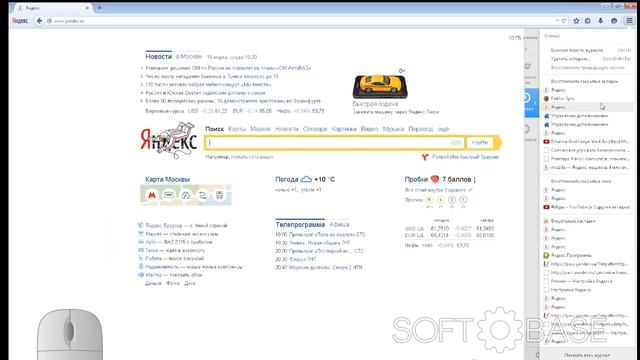Close the Яндекс browser tab
This screenshot has height=360, width=640.
[87, 8]
